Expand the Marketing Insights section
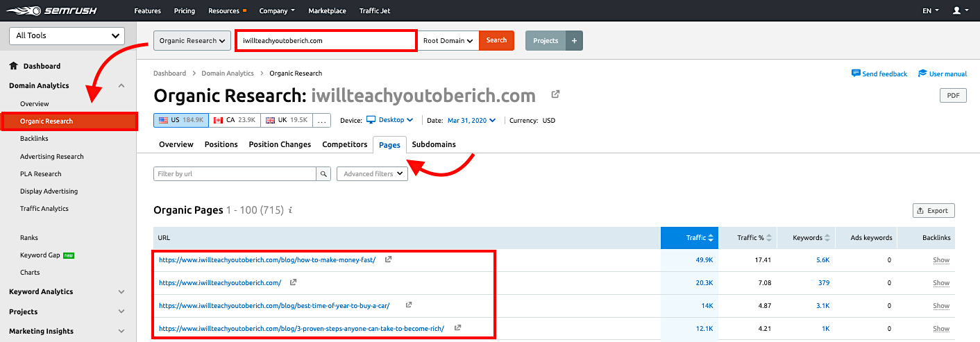The image size is (980, 342). (121, 332)
